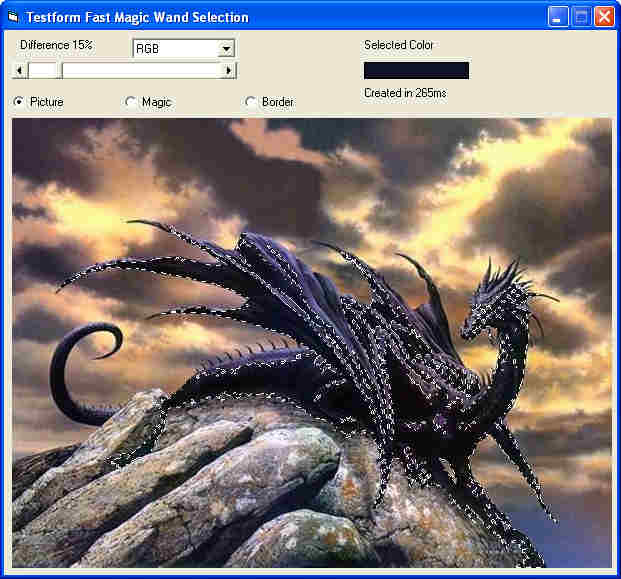
Task: Minimize the Testform window
Action: (559, 17)
